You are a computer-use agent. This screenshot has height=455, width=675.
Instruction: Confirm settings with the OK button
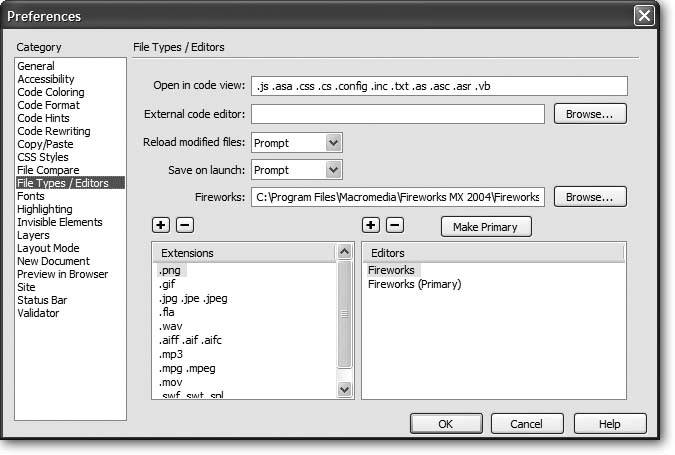point(445,424)
